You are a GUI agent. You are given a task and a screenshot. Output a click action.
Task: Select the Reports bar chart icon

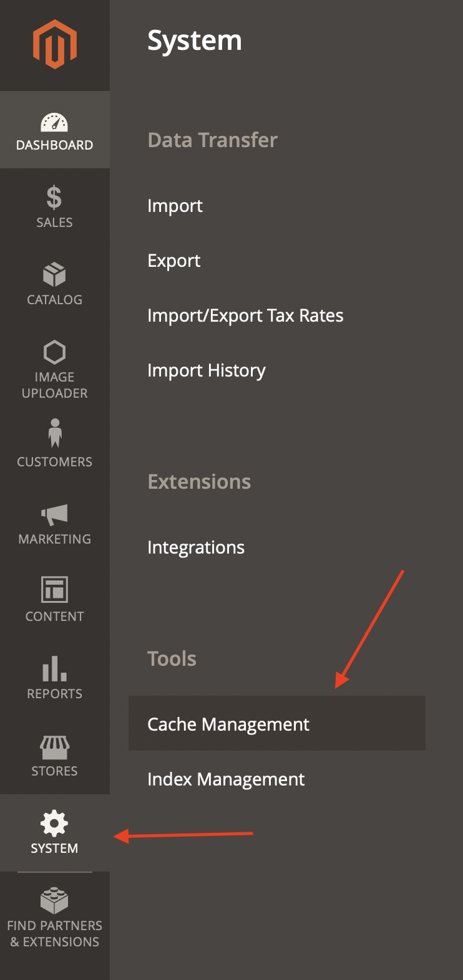point(55,670)
